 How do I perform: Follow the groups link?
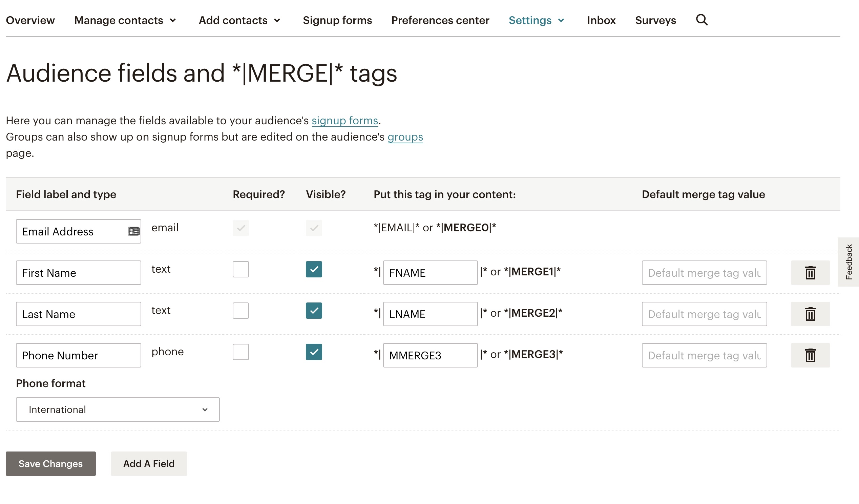405,137
